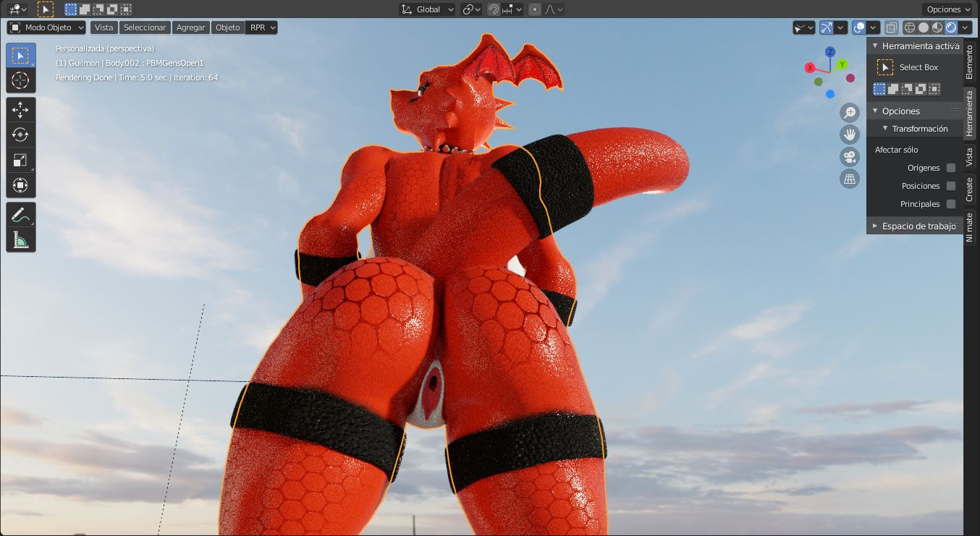Select the Cursor tool in the left toolbar
This screenshot has width=980, height=536.
(x=20, y=80)
